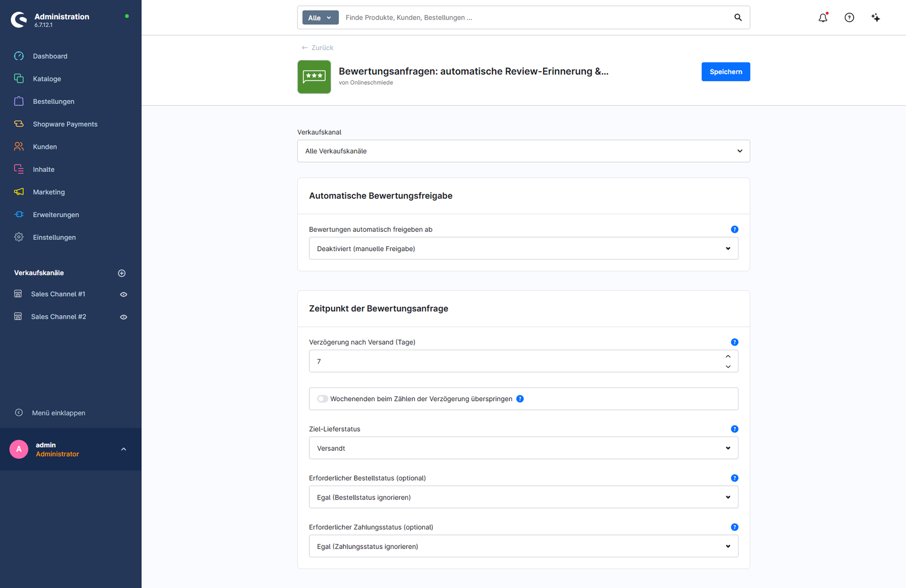Toggle visibility eye for Sales Channel #1

pyautogui.click(x=124, y=294)
